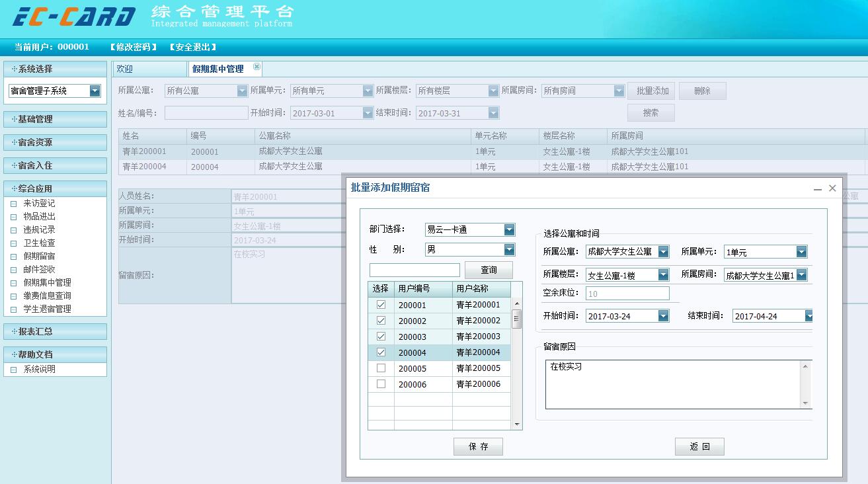Expand the 报表汇总 sidebar section
The width and height of the screenshot is (868, 484).
point(55,331)
